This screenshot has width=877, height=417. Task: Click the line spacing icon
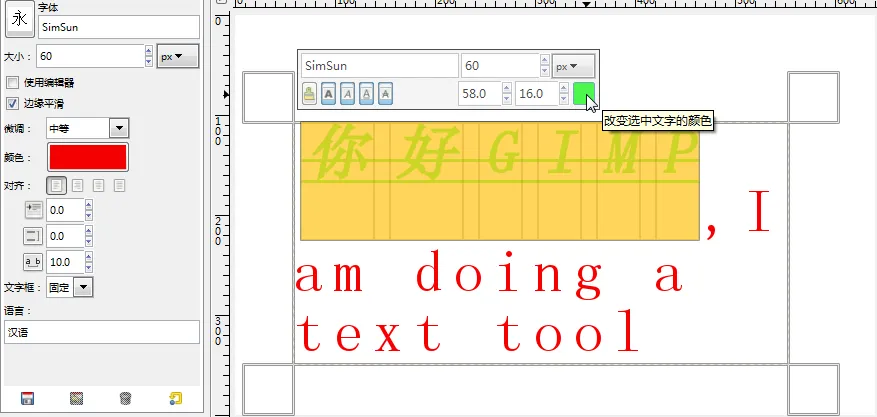tap(33, 236)
